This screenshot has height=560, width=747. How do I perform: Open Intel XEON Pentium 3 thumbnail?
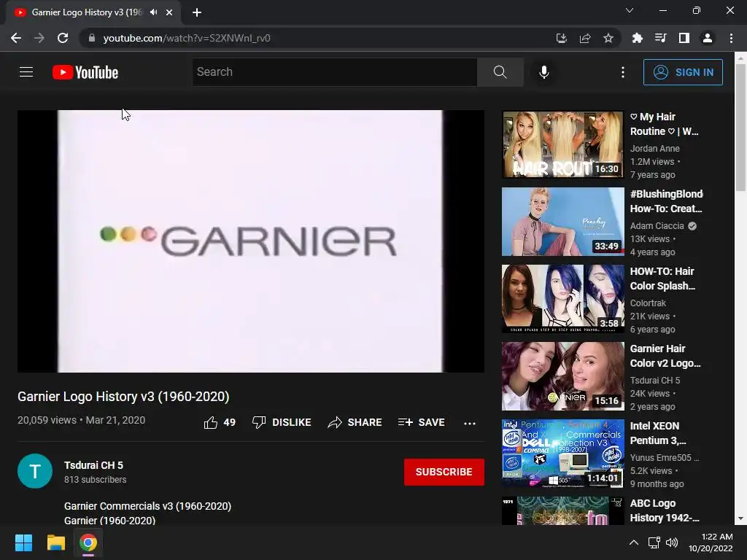pyautogui.click(x=562, y=454)
